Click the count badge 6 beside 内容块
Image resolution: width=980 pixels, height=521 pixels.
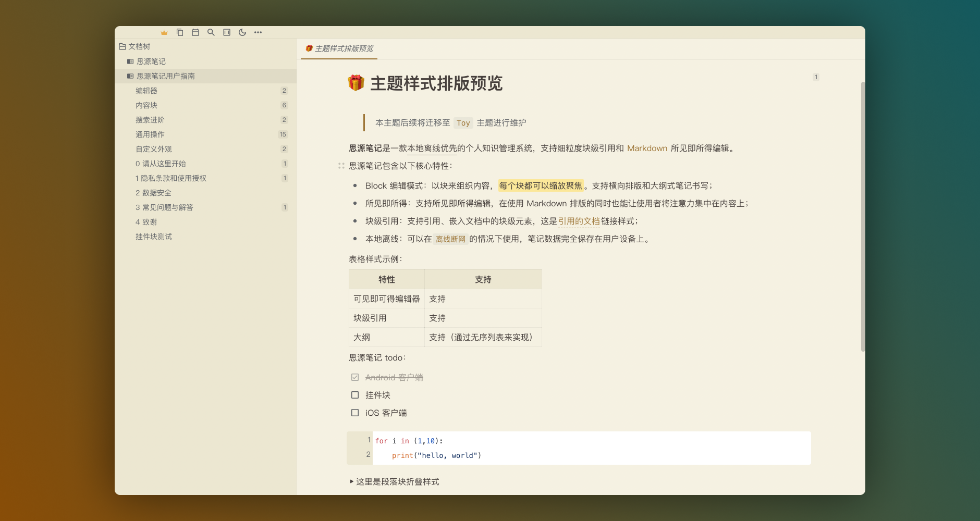tap(284, 105)
